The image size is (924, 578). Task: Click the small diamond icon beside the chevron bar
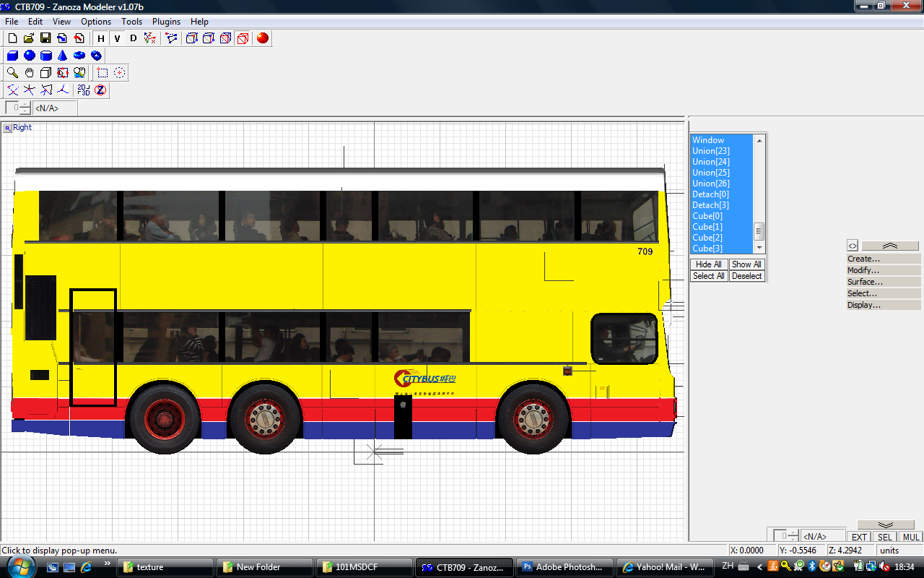click(853, 246)
